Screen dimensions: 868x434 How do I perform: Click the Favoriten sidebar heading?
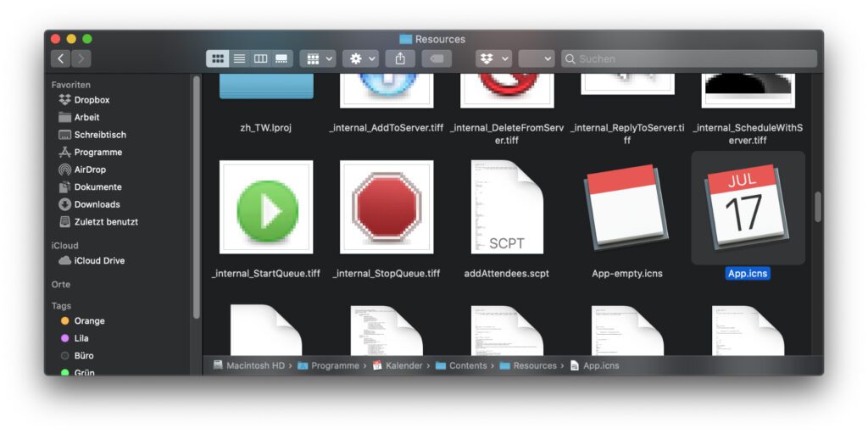tap(71, 85)
